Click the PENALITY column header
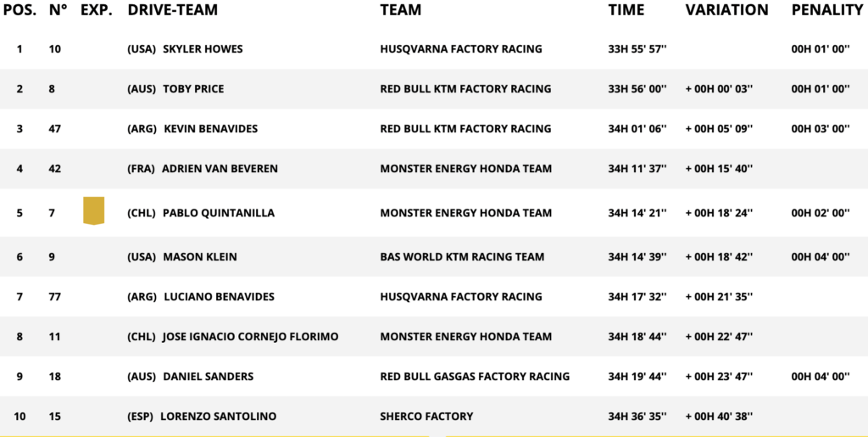 pos(826,10)
